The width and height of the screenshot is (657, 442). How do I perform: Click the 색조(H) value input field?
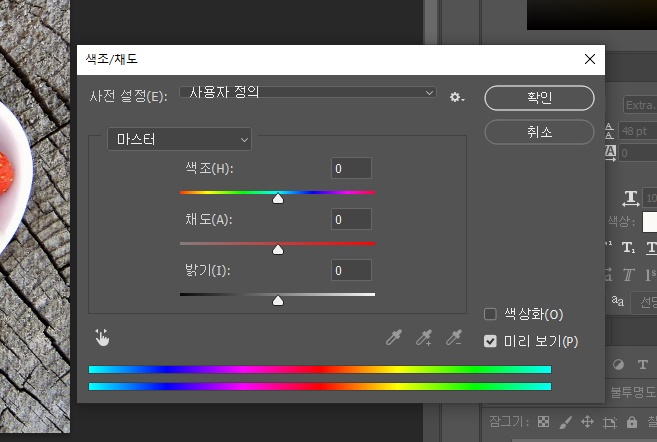click(351, 168)
